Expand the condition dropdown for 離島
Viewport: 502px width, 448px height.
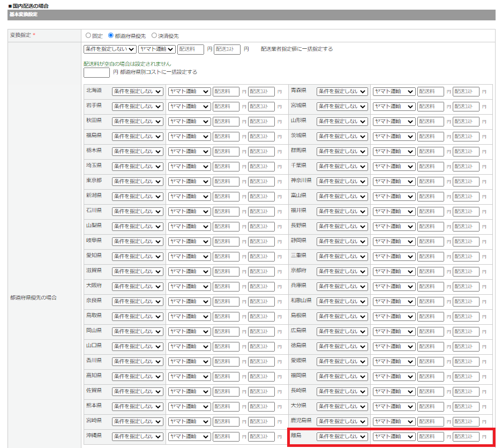click(x=342, y=437)
